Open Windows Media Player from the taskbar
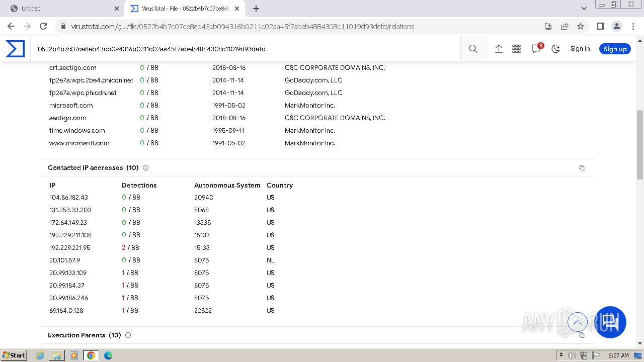Image resolution: width=644 pixels, height=362 pixels. click(74, 355)
